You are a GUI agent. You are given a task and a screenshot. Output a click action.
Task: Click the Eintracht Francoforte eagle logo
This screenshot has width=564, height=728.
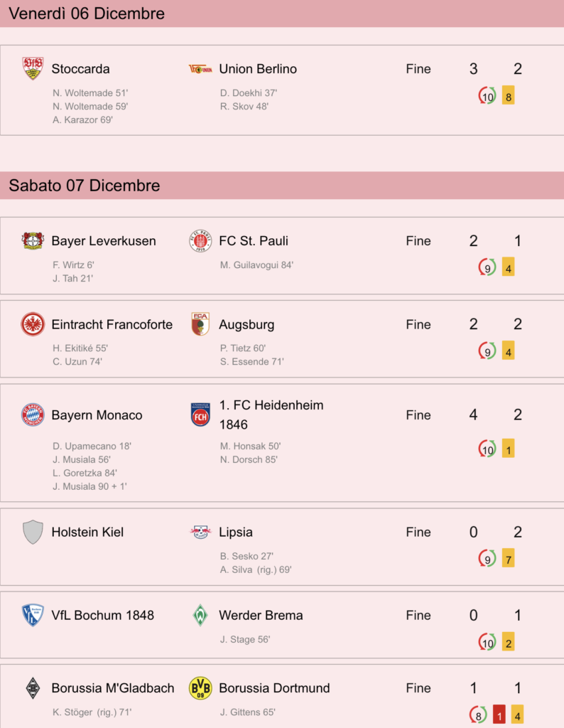click(x=33, y=324)
